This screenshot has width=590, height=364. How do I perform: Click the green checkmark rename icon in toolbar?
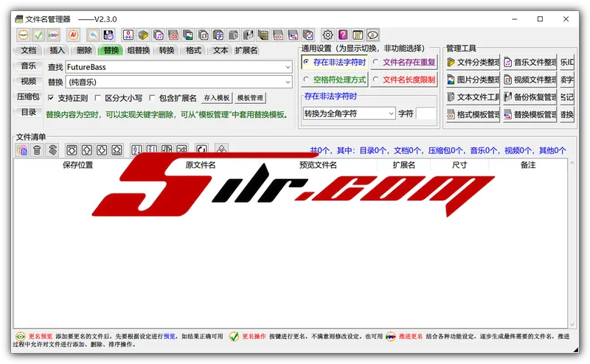(38, 35)
